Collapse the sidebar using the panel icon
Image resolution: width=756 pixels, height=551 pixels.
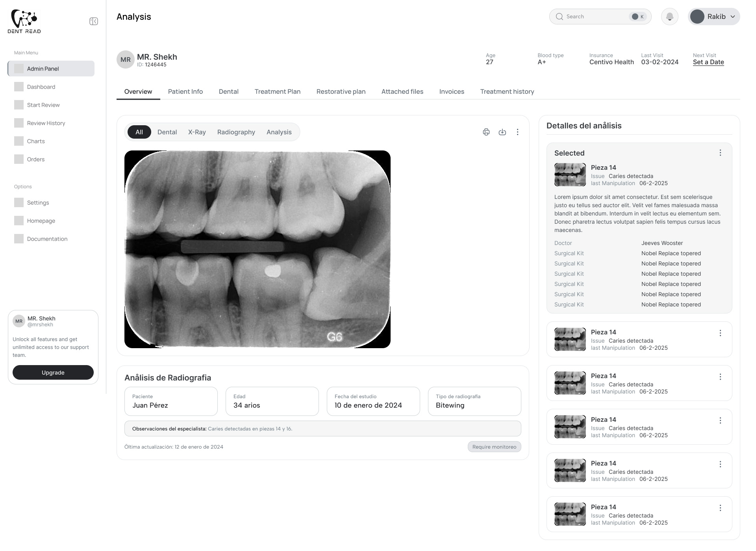click(x=94, y=21)
